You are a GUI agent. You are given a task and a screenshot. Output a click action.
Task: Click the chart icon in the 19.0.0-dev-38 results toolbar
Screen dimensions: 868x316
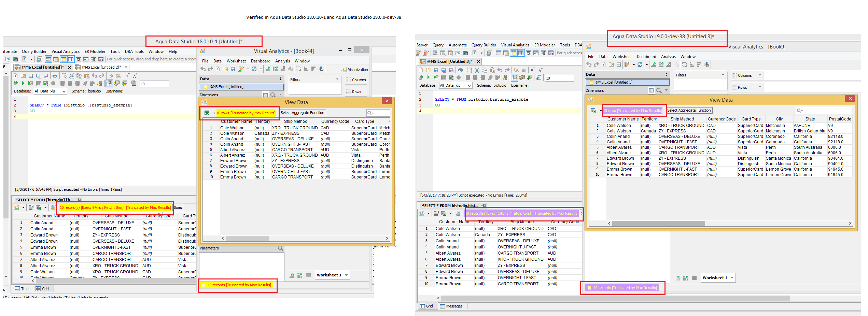tap(422, 213)
